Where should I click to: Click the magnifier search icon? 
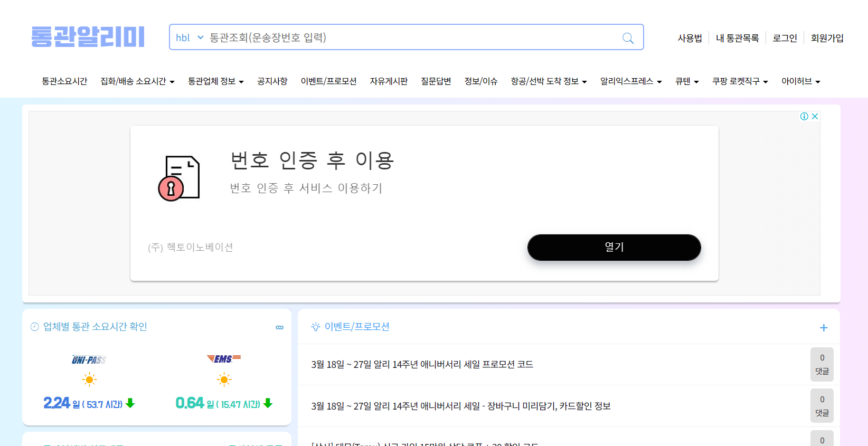click(x=628, y=38)
